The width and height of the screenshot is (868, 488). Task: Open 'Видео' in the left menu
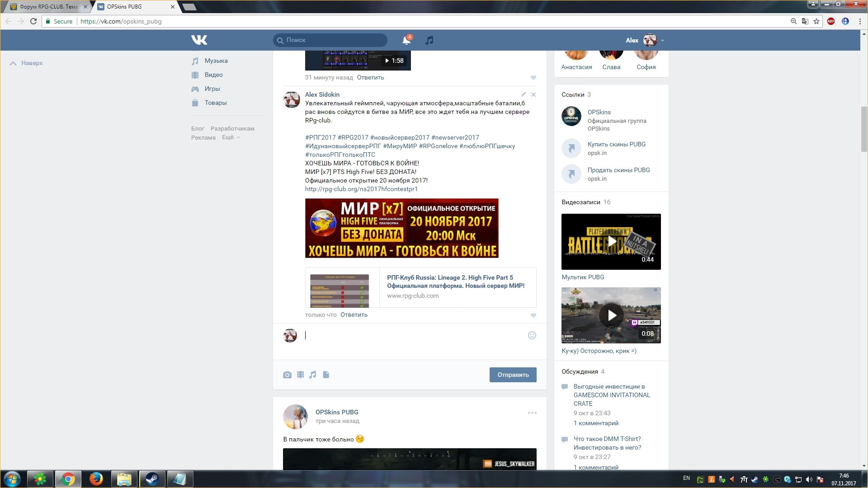click(213, 75)
